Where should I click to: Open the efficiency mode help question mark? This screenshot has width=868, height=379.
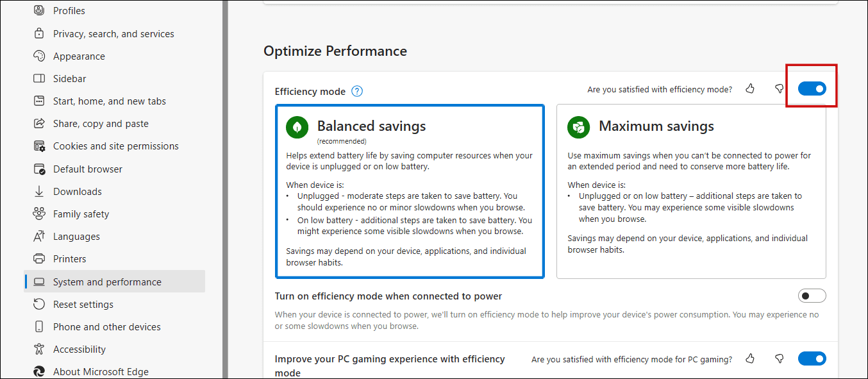pos(356,90)
